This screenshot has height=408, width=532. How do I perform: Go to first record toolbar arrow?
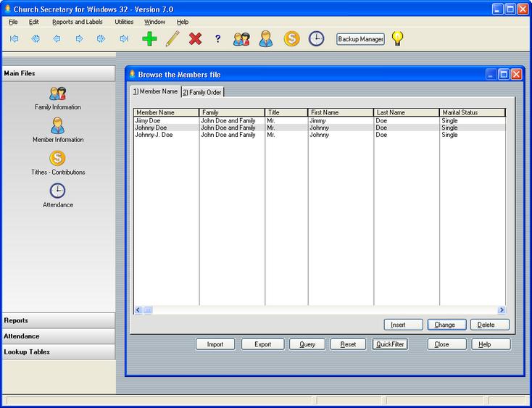pos(14,38)
